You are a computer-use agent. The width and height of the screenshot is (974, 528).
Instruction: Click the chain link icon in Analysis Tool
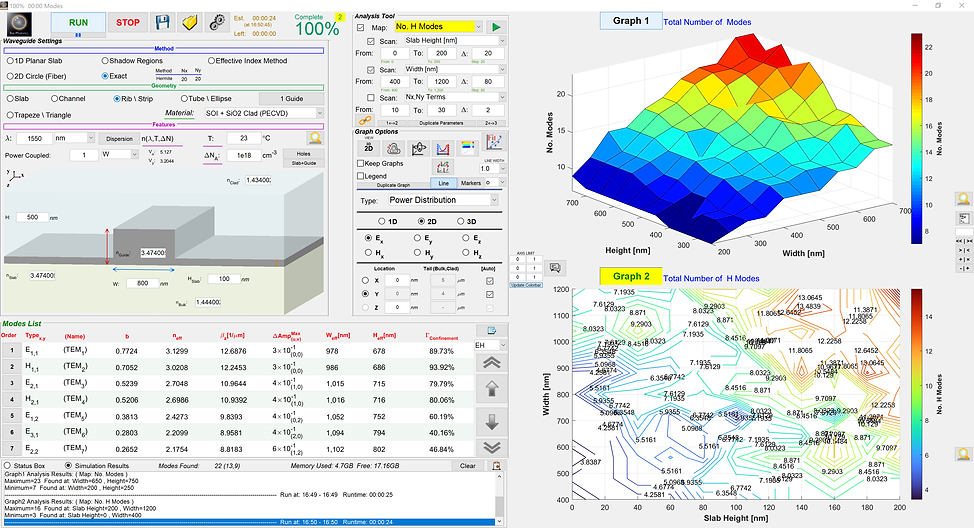[x=365, y=121]
